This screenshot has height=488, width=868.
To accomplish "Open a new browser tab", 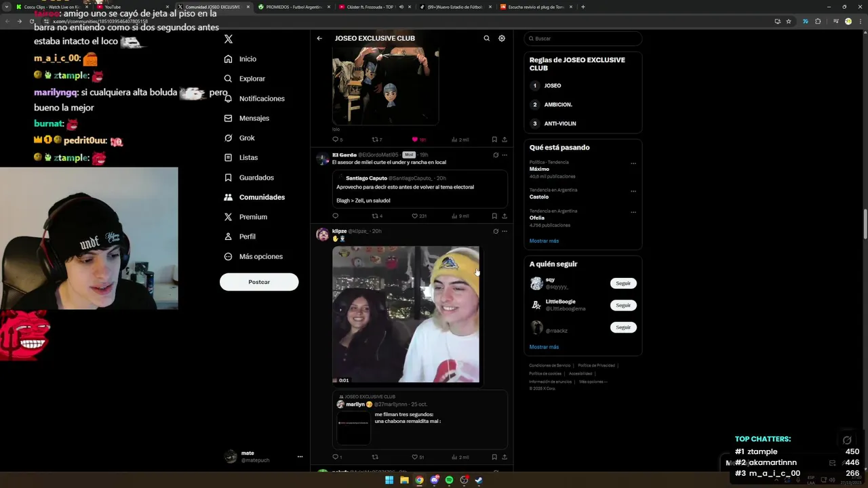I will (x=583, y=7).
